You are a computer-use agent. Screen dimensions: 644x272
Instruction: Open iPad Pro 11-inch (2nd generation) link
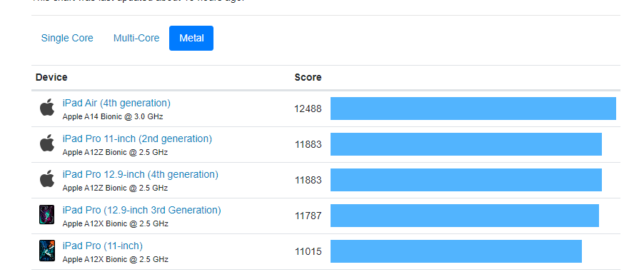click(x=137, y=139)
